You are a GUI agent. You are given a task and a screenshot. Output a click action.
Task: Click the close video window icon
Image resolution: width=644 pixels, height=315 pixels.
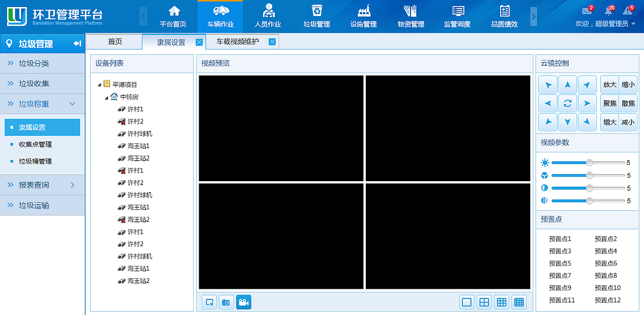click(x=209, y=302)
